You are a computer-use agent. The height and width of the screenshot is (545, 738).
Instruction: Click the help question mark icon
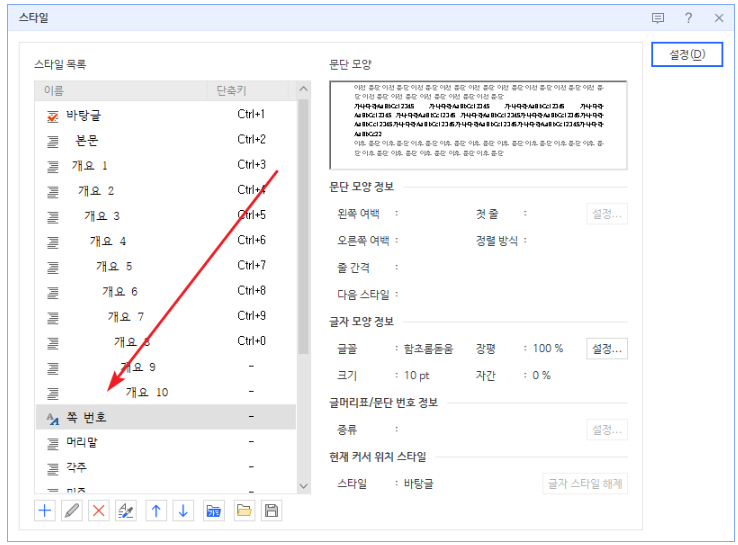pyautogui.click(x=689, y=18)
